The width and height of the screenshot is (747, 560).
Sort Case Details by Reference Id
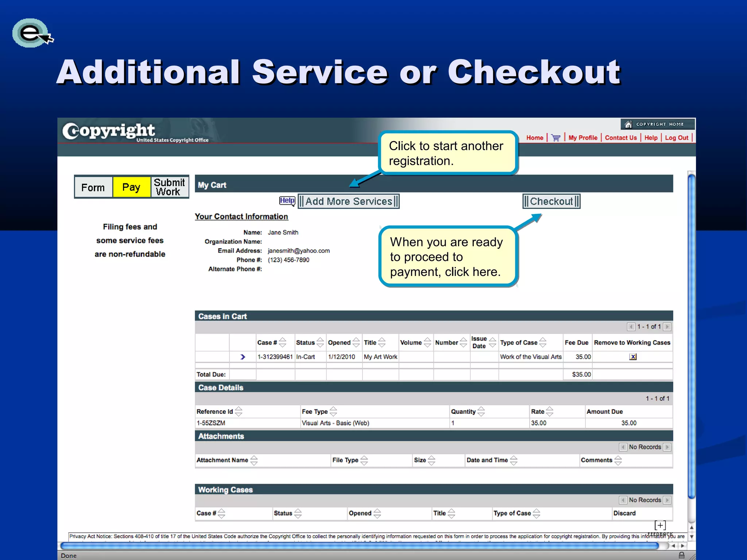click(239, 411)
